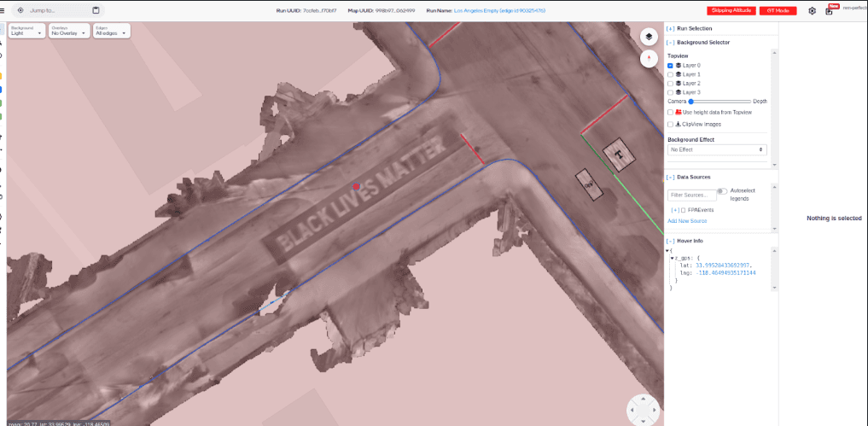Click the layers stack icon beside Layer 3
Screen dimensions: 868x426
coord(679,92)
